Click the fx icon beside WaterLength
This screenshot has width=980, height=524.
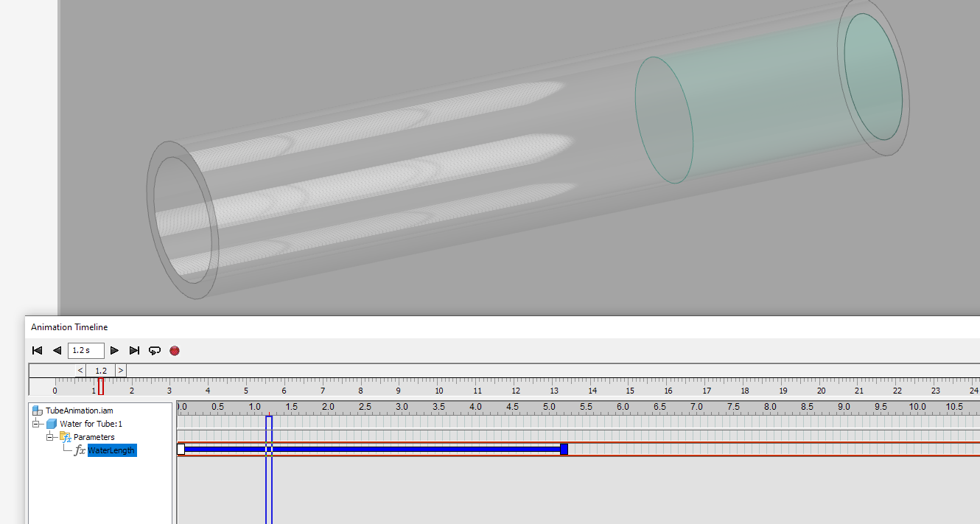[x=80, y=450]
